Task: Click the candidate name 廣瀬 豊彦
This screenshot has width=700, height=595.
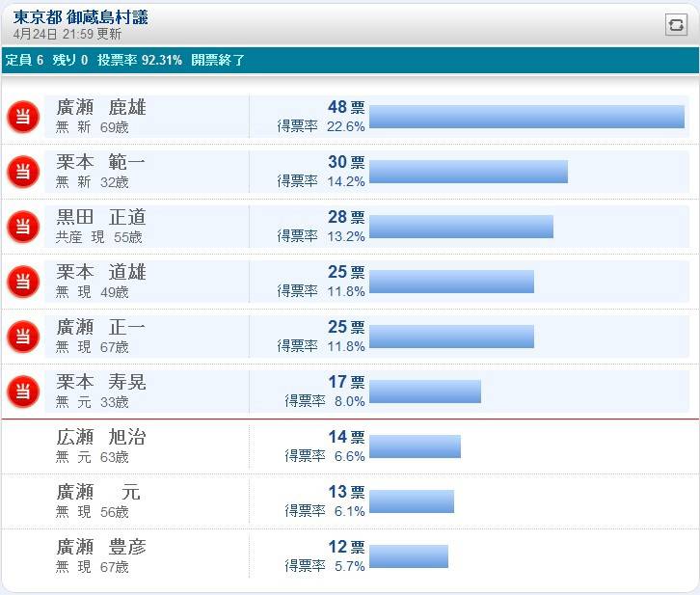Action: [101, 547]
